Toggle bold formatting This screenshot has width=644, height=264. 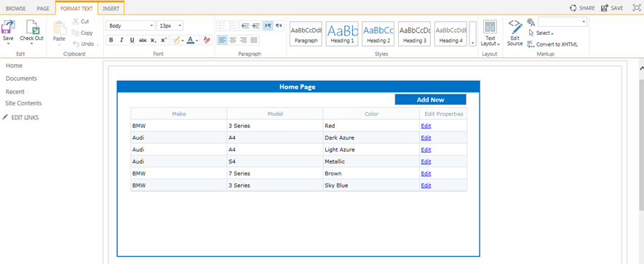tap(111, 40)
